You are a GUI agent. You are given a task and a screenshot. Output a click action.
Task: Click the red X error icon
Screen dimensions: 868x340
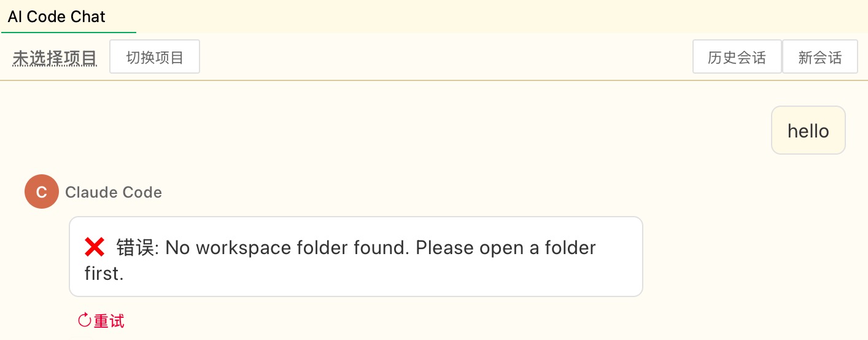tap(95, 248)
